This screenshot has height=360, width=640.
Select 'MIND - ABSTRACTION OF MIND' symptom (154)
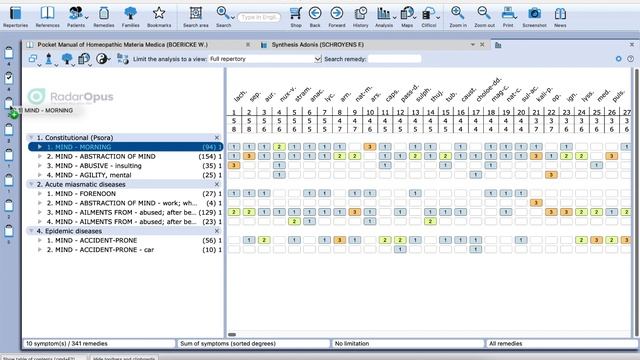click(126, 156)
